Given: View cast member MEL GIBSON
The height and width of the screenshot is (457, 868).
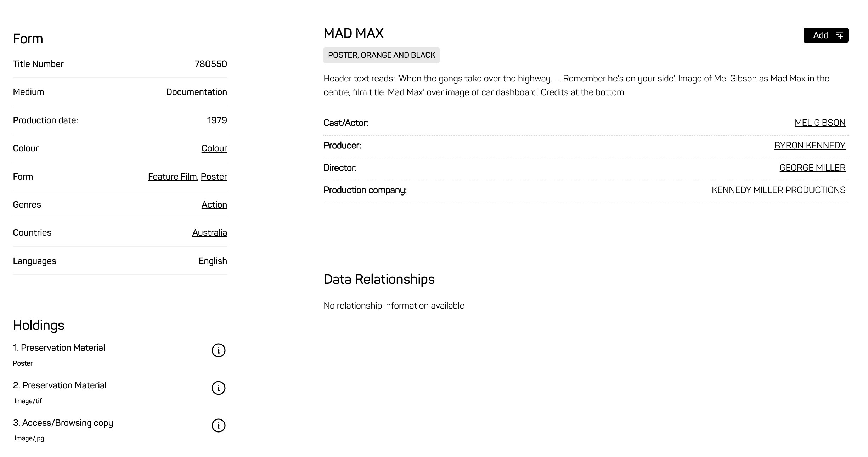Looking at the screenshot, I should point(820,123).
